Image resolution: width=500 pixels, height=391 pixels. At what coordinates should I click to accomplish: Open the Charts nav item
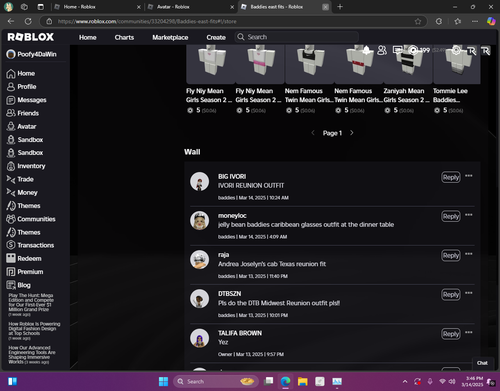coord(124,37)
